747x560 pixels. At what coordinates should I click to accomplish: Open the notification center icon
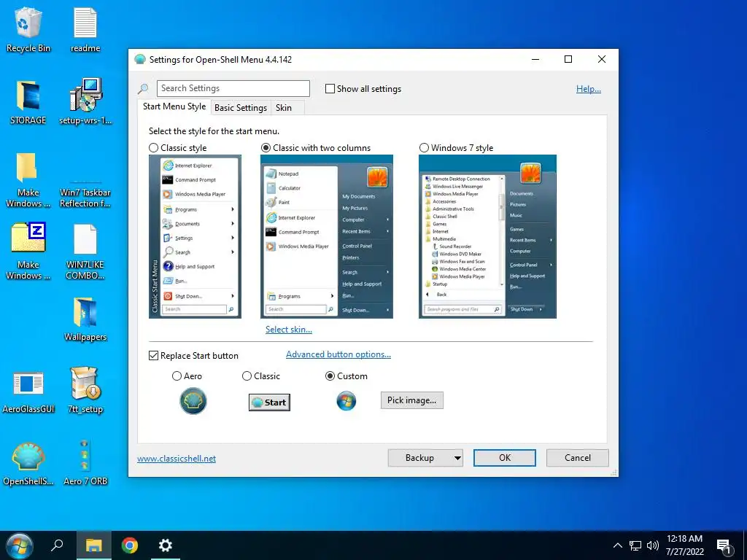click(724, 547)
